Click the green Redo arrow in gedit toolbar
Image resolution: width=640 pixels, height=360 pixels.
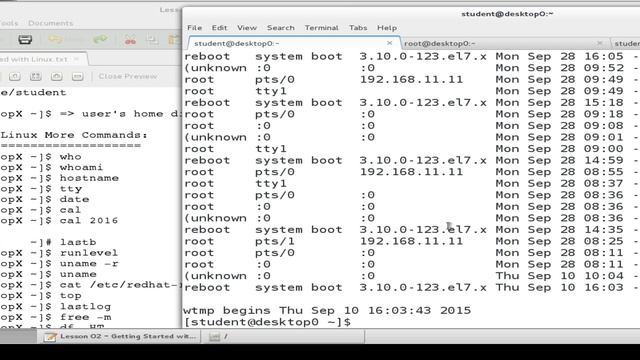tap(100, 39)
